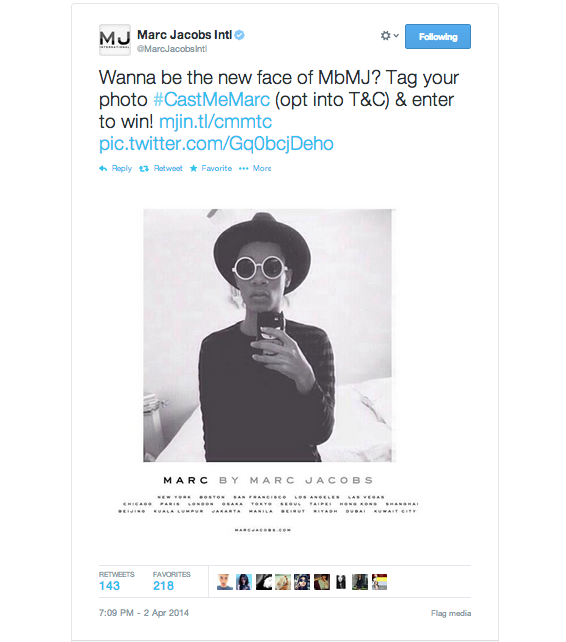Click the Marc Jacobs Intl name
Viewport: 566px width, 642px height.
click(x=185, y=35)
